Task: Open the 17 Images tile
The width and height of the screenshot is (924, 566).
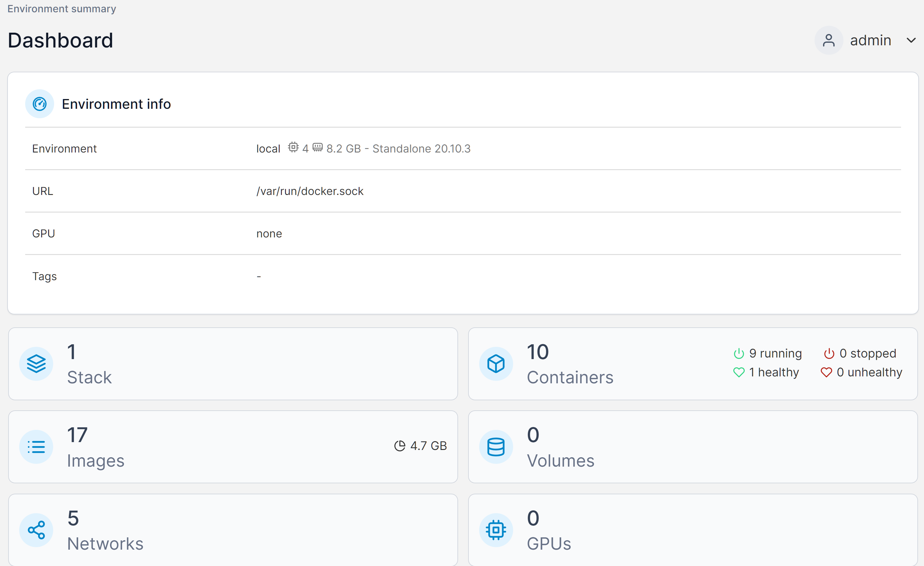Action: pos(232,447)
